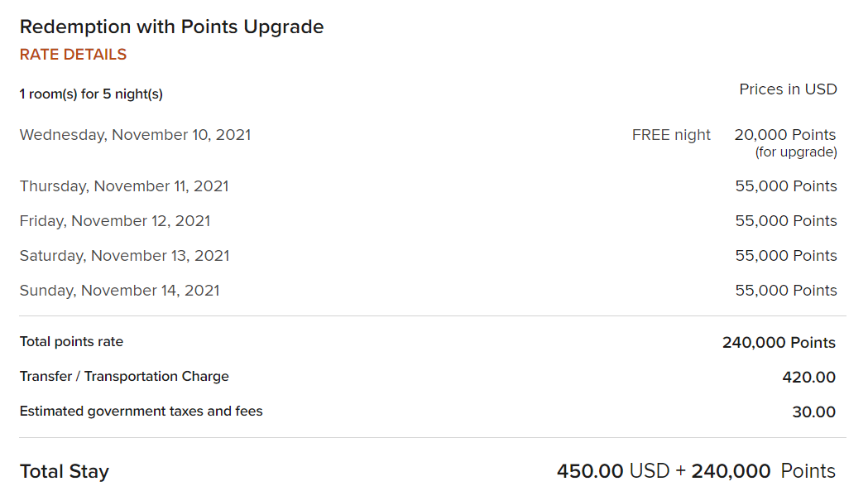Viewport: 868px width, 496px height.
Task: Click the Thursday 55,000 Points value
Action: point(786,186)
